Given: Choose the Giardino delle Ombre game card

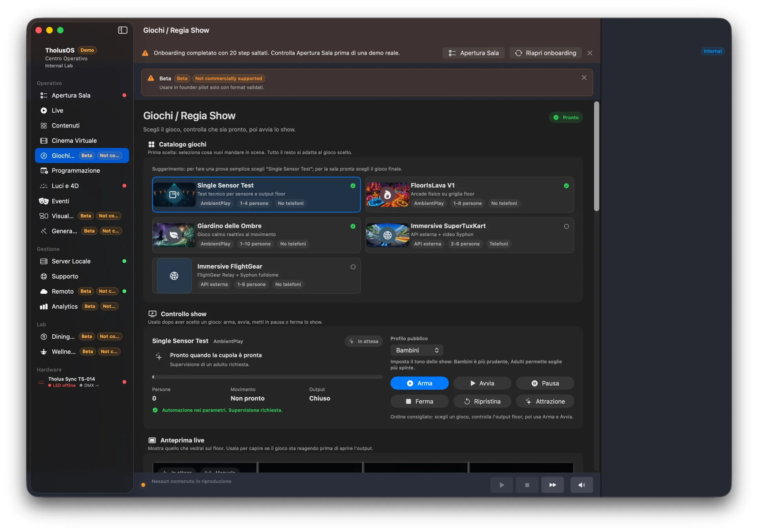Looking at the screenshot, I should point(256,235).
